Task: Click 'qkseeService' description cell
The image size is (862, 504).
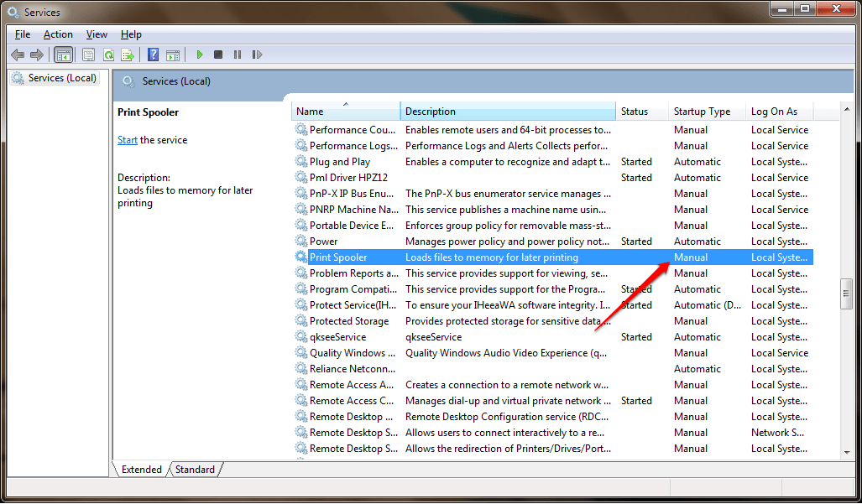Action: (x=433, y=336)
